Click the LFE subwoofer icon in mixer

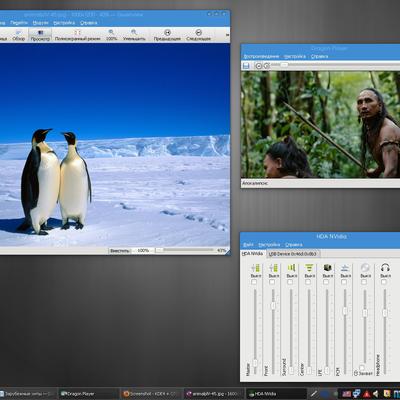pyautogui.click(x=327, y=268)
